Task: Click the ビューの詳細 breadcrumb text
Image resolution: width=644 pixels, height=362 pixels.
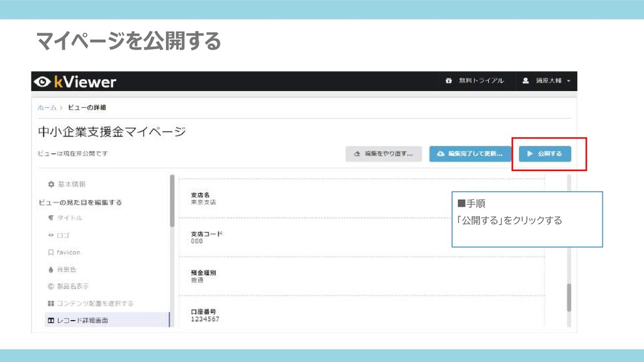Action: pyautogui.click(x=87, y=107)
